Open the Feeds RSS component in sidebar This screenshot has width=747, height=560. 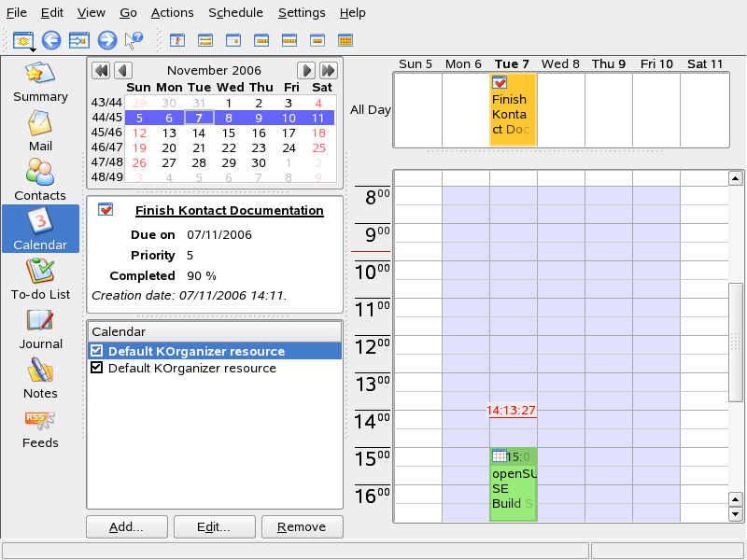40,427
